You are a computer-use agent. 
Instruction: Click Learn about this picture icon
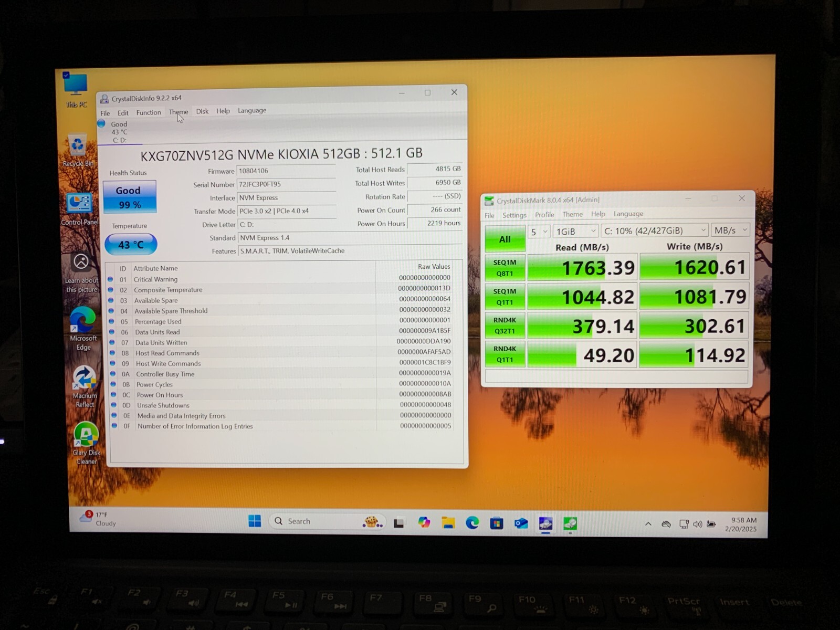(x=81, y=273)
